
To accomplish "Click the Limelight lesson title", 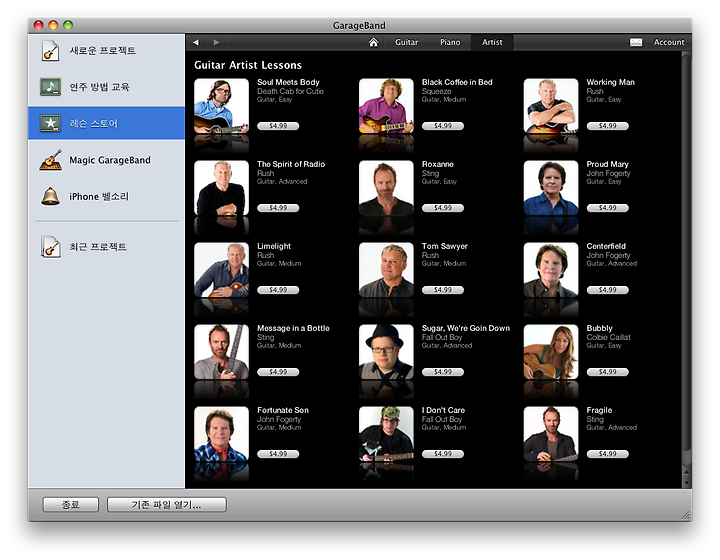I will pyautogui.click(x=274, y=246).
